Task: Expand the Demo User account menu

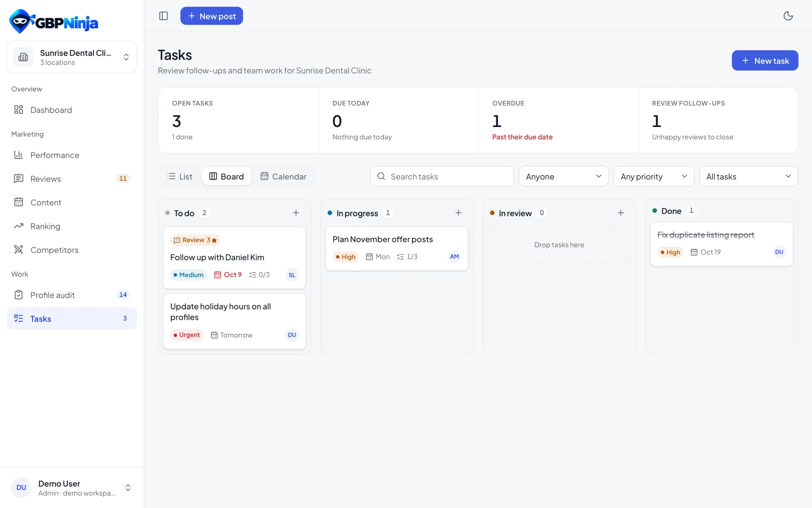Action: pos(72,487)
